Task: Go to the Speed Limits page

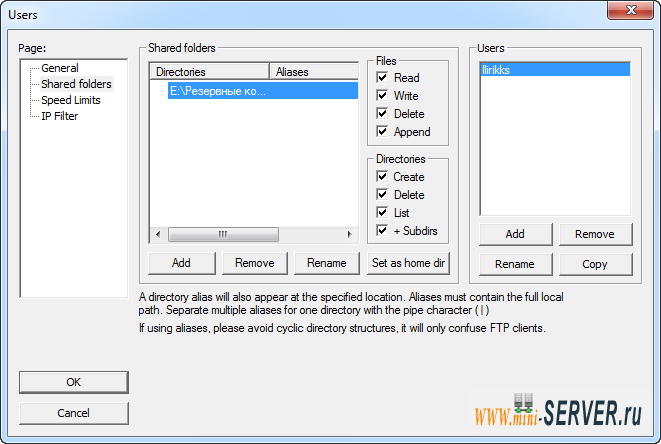Action: click(x=71, y=100)
